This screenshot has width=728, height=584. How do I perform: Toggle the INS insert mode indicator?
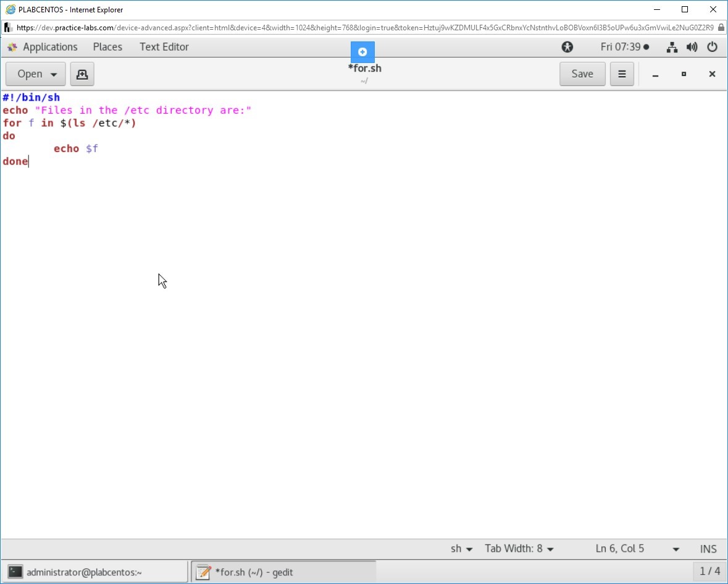[x=708, y=549]
